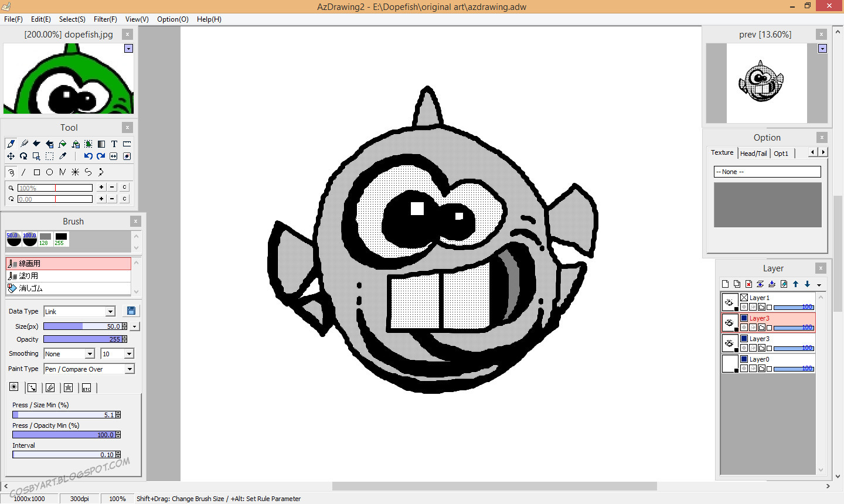Click the Undo arrow icon
The width and height of the screenshot is (844, 504).
[89, 156]
